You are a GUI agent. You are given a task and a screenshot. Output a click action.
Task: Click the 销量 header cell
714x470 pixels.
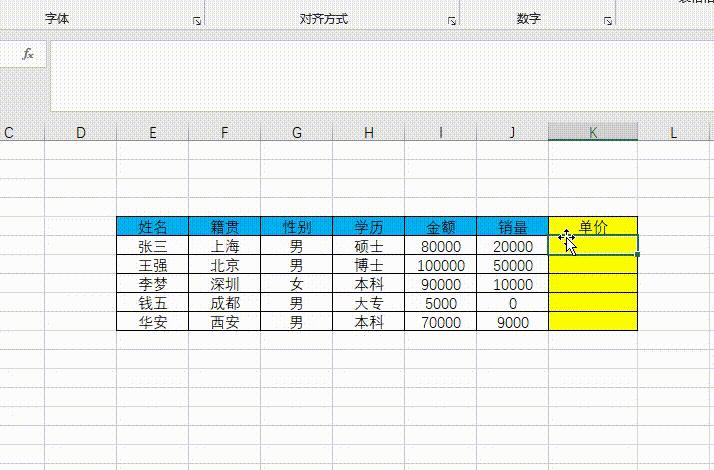point(512,226)
